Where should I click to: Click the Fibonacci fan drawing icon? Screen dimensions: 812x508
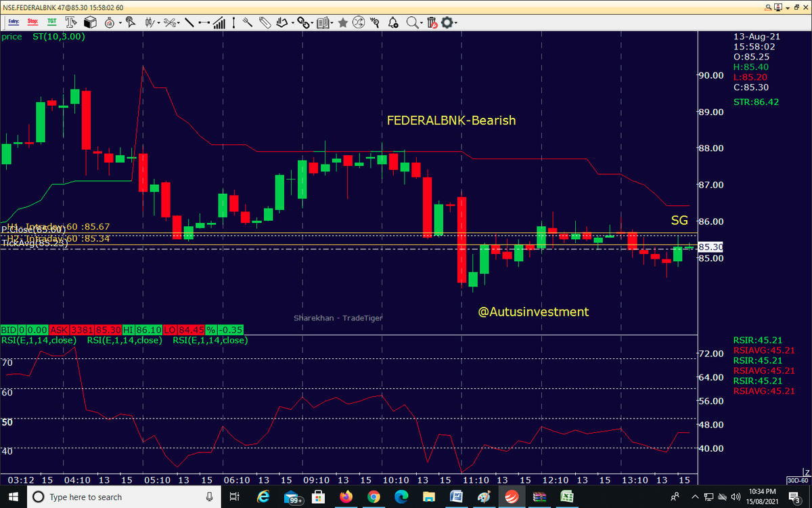(283, 22)
